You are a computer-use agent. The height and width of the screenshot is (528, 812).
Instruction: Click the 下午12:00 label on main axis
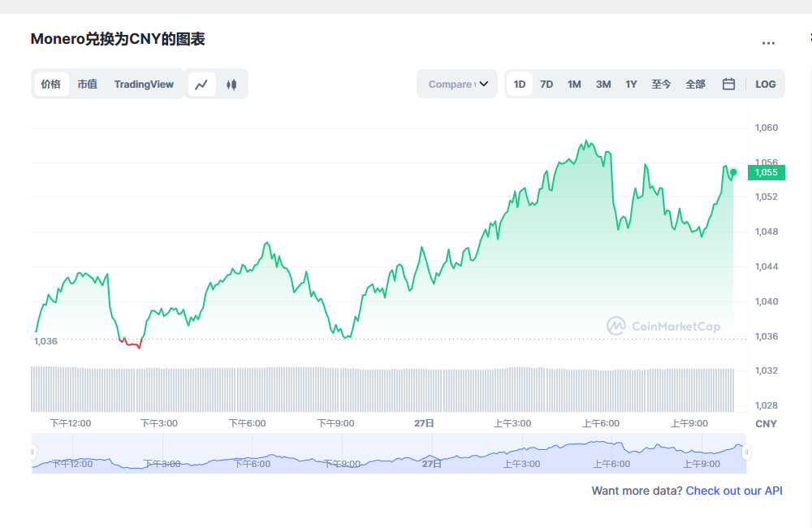point(71,423)
